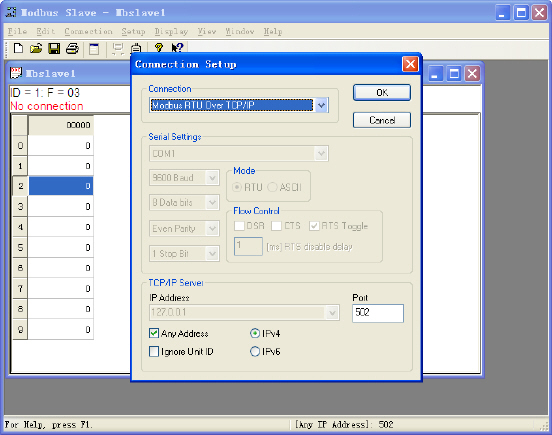This screenshot has width=552, height=435.
Task: Uncheck the Any Address checkbox
Action: click(x=154, y=333)
